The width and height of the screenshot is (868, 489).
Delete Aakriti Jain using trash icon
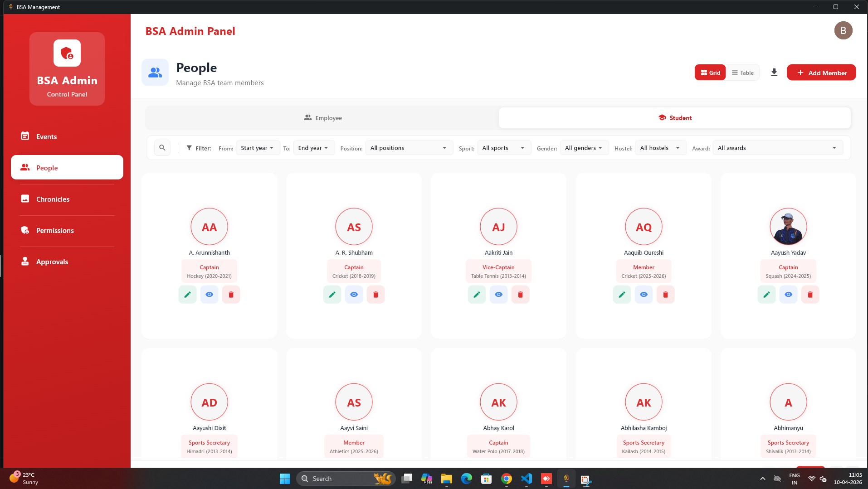520,295
